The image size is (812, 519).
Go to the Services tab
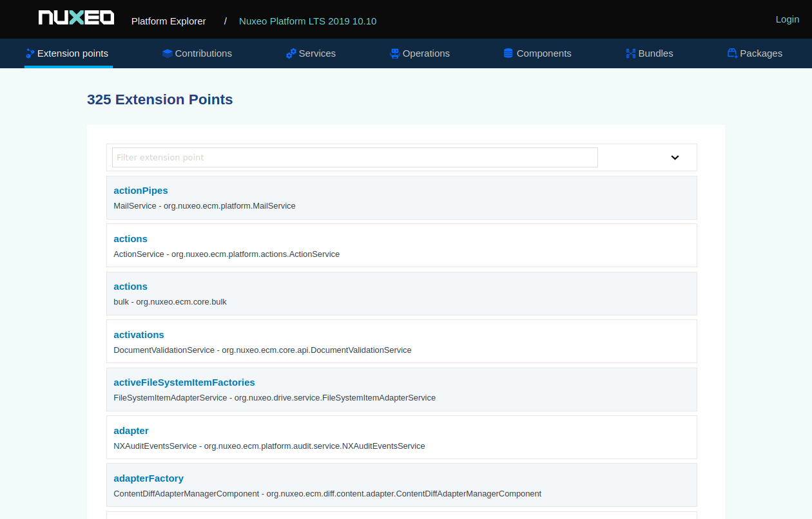pos(311,53)
